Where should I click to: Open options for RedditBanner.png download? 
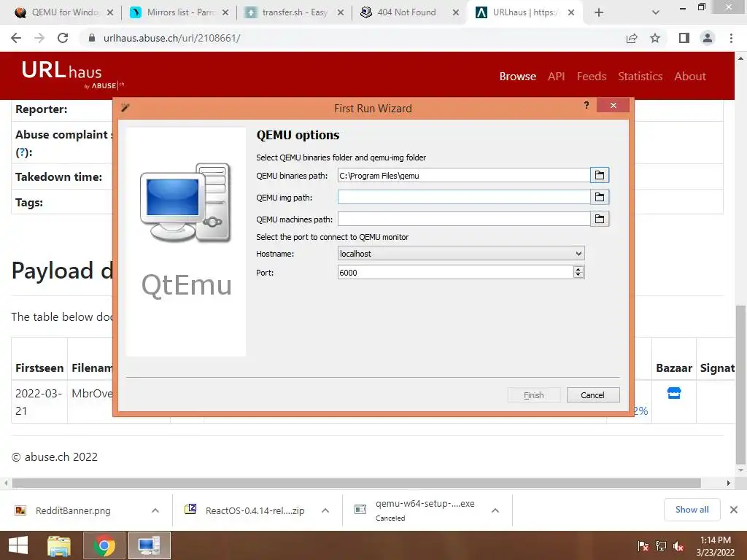[x=155, y=510]
